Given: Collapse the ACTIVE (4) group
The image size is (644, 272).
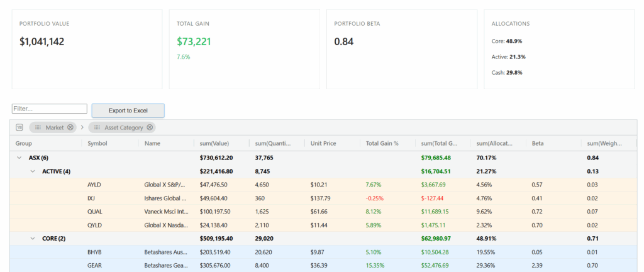Looking at the screenshot, I should (33, 171).
